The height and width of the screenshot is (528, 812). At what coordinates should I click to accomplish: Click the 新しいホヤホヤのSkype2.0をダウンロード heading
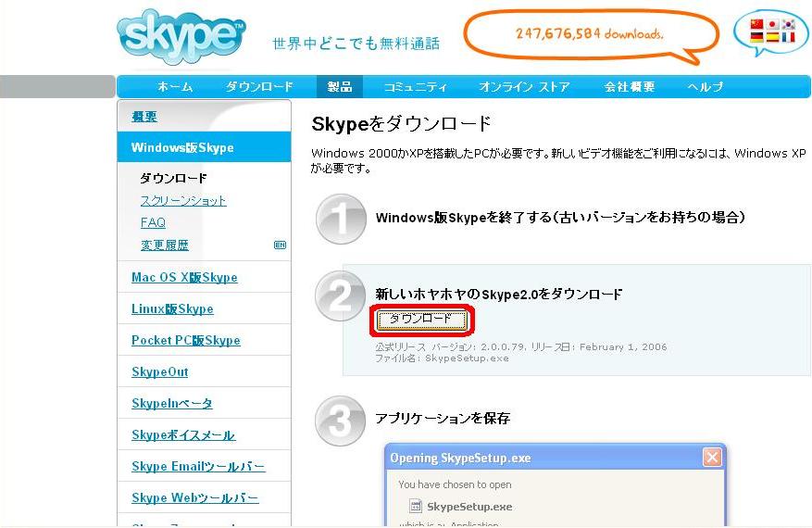(x=499, y=295)
